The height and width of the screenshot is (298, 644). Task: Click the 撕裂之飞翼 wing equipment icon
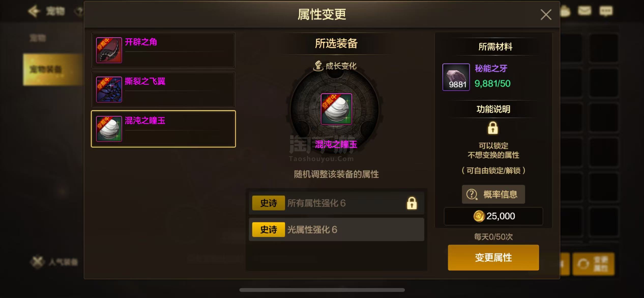[x=109, y=89]
